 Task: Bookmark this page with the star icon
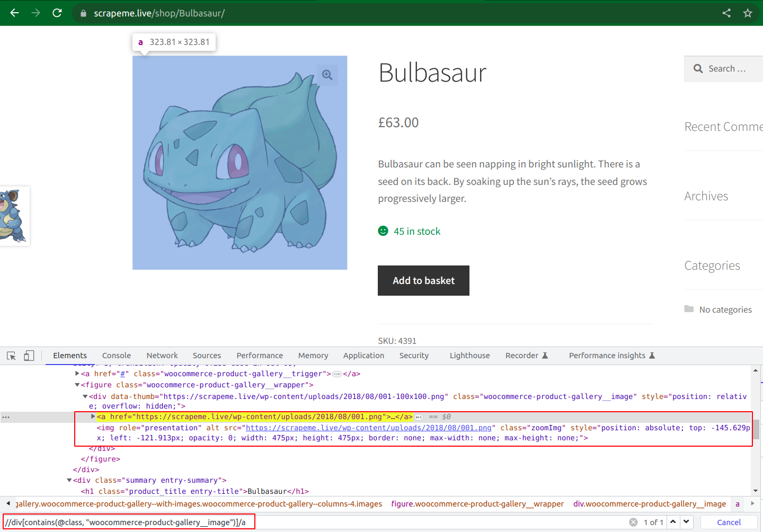748,13
